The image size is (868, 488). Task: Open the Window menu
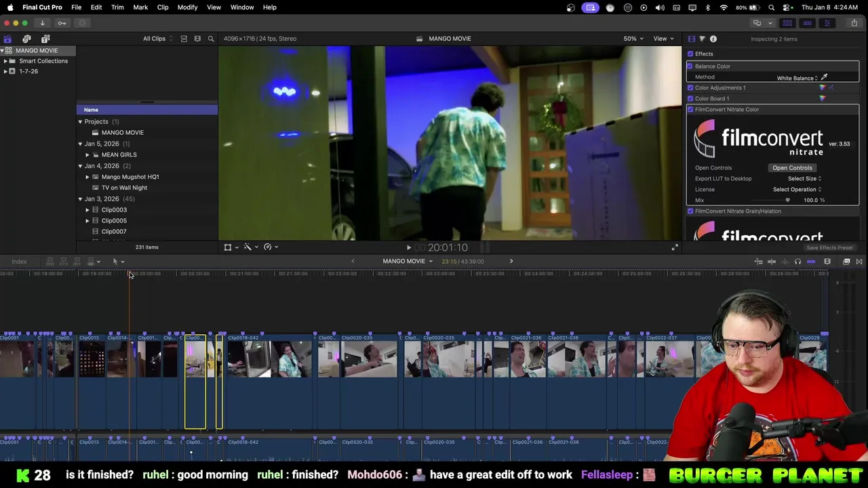click(242, 7)
